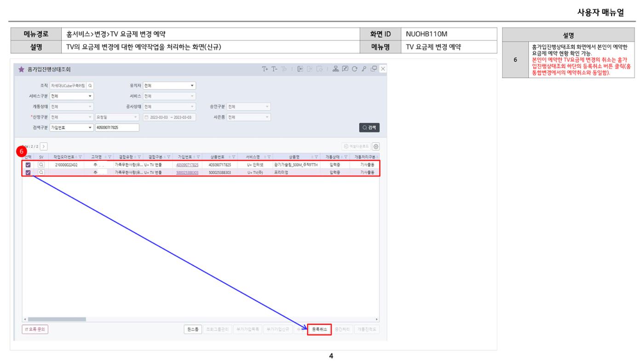Click the date range 2023-03-03 field
The width and height of the screenshot is (644, 362).
[x=169, y=117]
